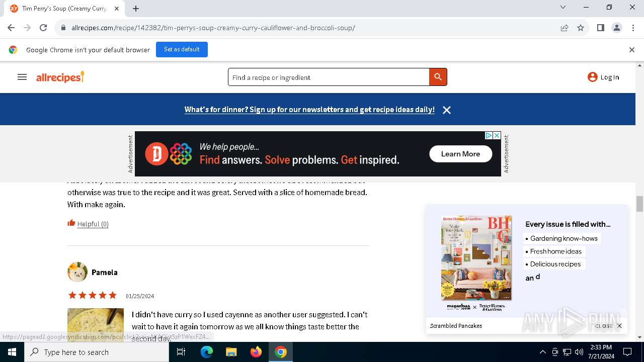Show hidden system tray icons
This screenshot has width=644, height=362.
[542, 352]
